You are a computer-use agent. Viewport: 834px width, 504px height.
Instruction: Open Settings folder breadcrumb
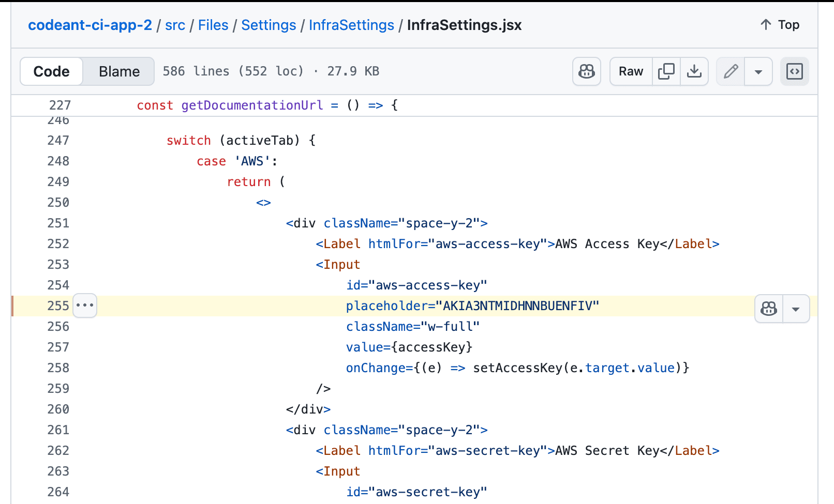(x=269, y=25)
